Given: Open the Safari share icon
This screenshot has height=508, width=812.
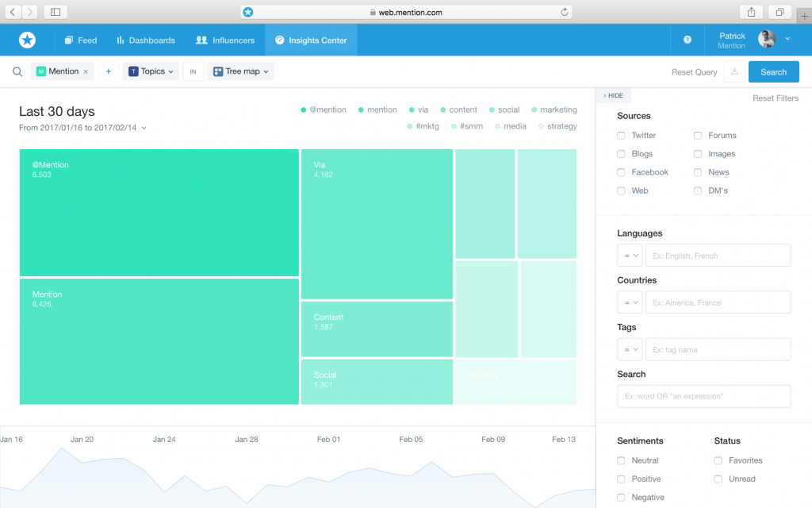Looking at the screenshot, I should point(752,12).
